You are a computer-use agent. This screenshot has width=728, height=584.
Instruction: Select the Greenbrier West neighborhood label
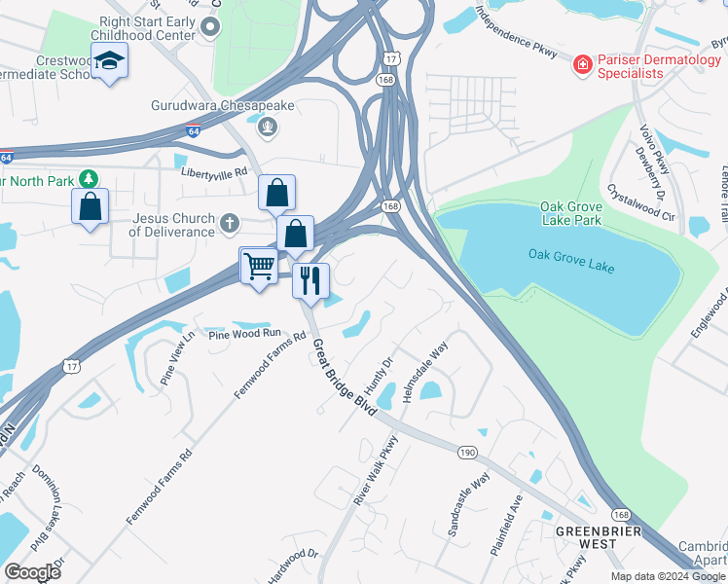click(x=599, y=537)
